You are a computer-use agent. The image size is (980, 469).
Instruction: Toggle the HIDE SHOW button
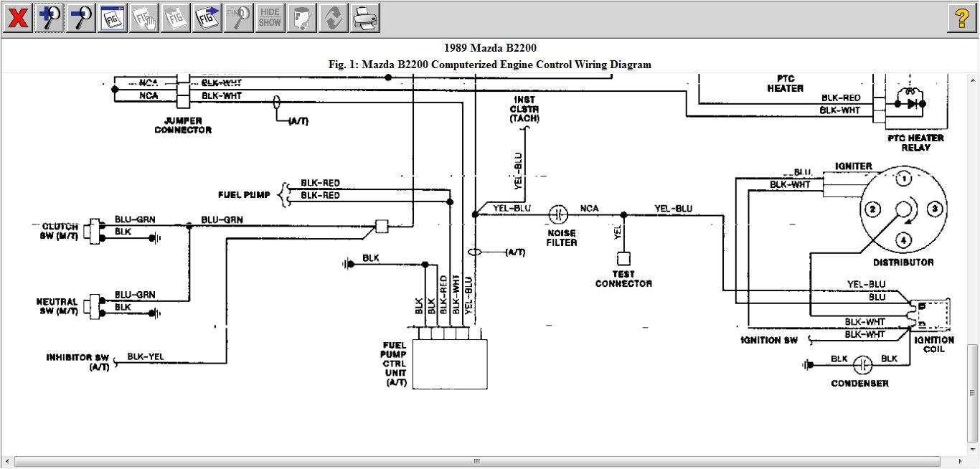269,19
